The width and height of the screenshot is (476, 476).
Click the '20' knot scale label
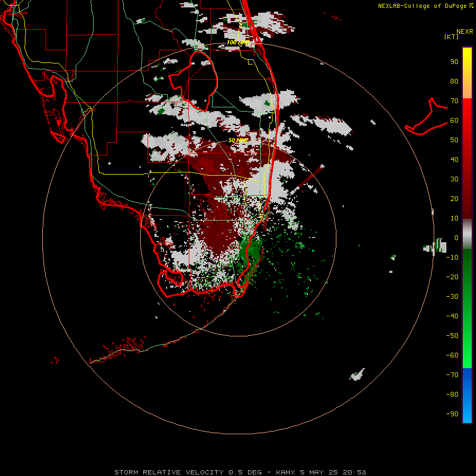454,199
